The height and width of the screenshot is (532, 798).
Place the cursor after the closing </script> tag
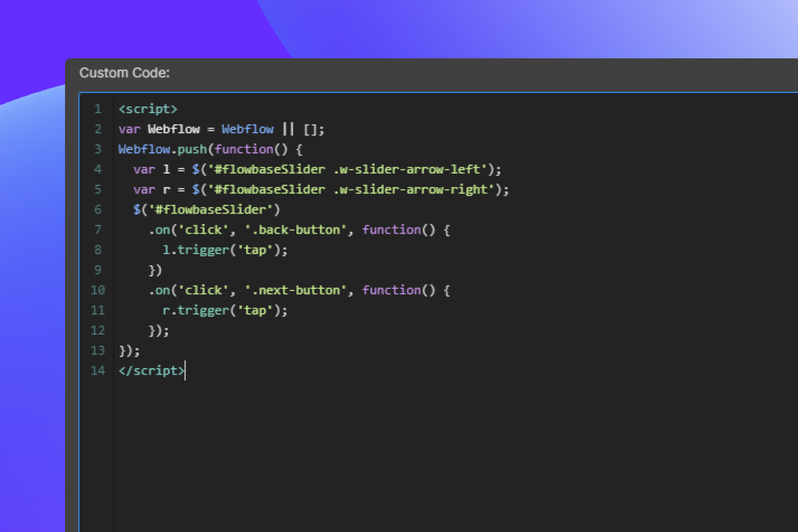[185, 371]
